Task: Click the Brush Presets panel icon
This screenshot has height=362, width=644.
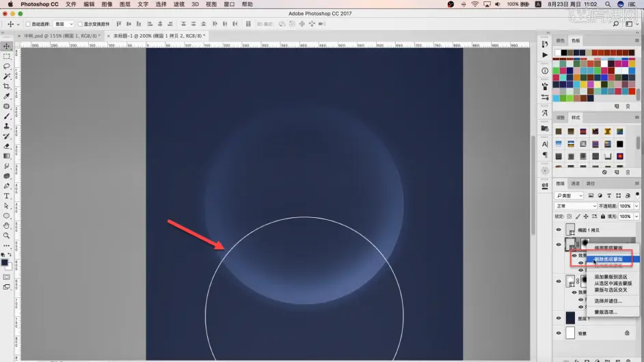Action: click(545, 97)
